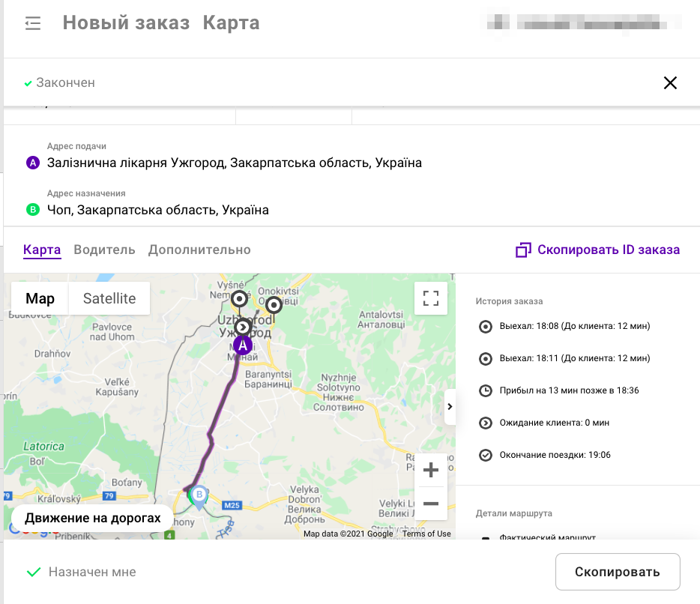Expand the side panel chevron on map
Image resolution: width=700 pixels, height=604 pixels.
pos(450,407)
